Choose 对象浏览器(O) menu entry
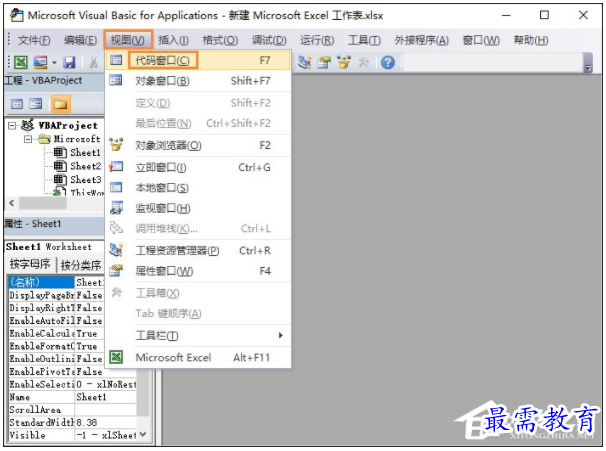The image size is (606, 451). click(x=198, y=146)
